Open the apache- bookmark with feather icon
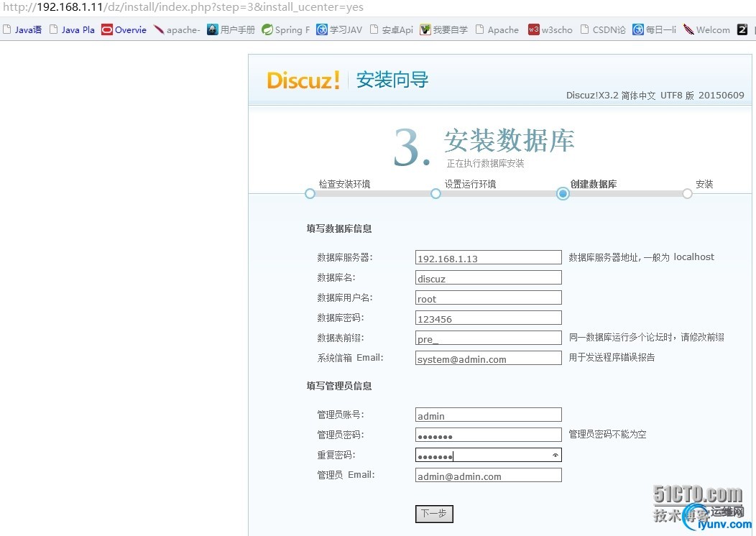This screenshot has height=536, width=756. pyautogui.click(x=177, y=30)
